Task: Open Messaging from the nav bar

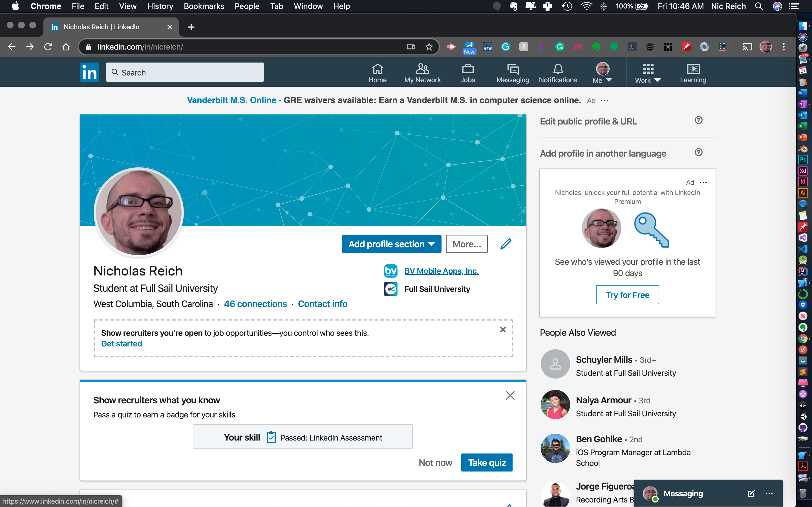Action: pyautogui.click(x=512, y=73)
